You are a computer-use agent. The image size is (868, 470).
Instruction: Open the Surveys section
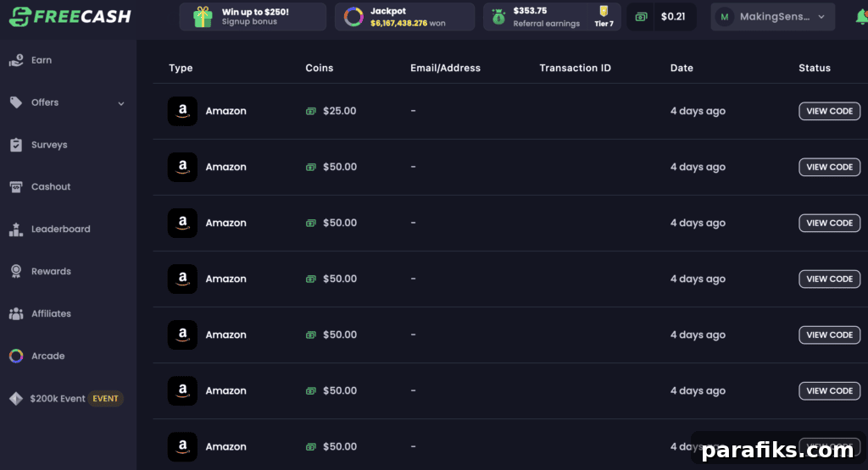49,145
